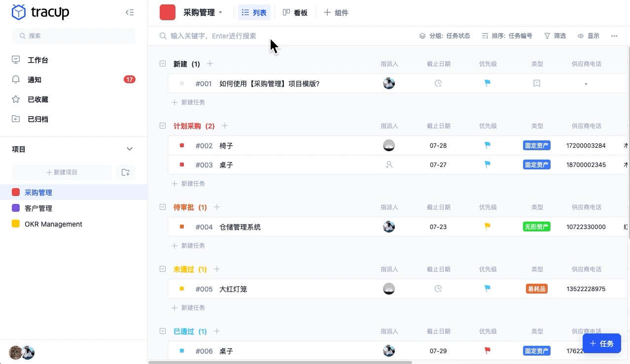Screen dimensions: 630x364
Task: Switch to the 看板 board view tab
Action: point(295,12)
